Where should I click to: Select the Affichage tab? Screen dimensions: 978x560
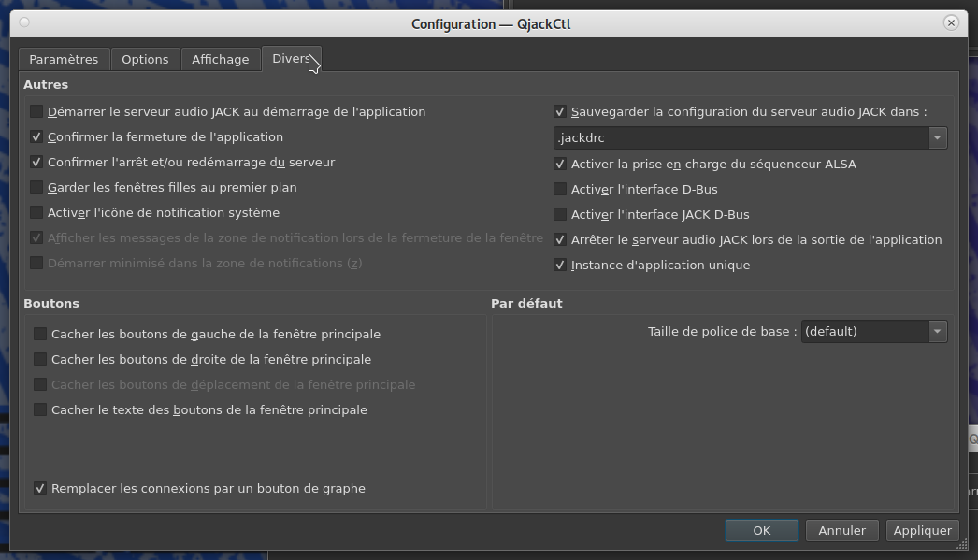(x=220, y=59)
